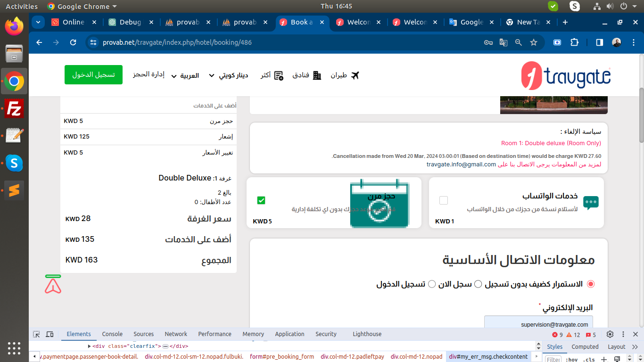644x362 pixels.
Task: Click the saved passwords key icon
Action: pyautogui.click(x=488, y=42)
